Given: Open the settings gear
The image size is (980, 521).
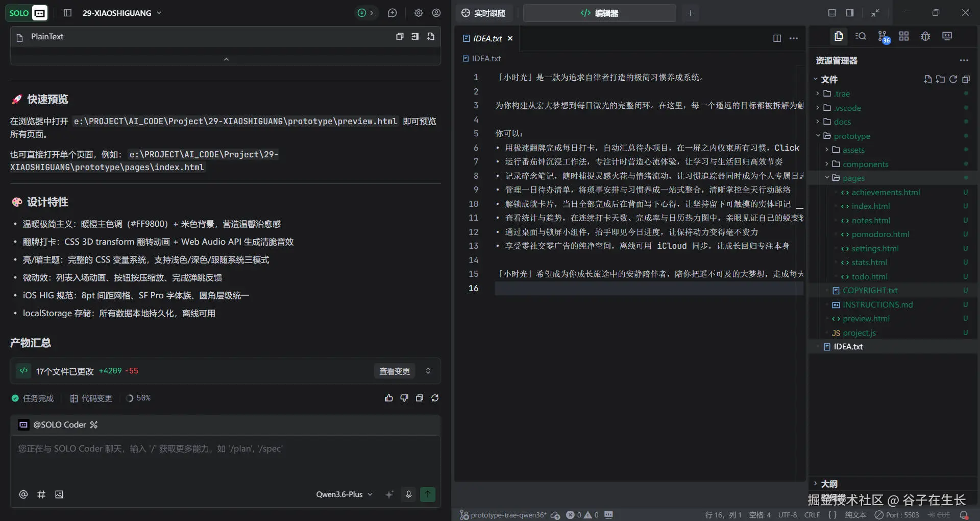Looking at the screenshot, I should point(419,13).
